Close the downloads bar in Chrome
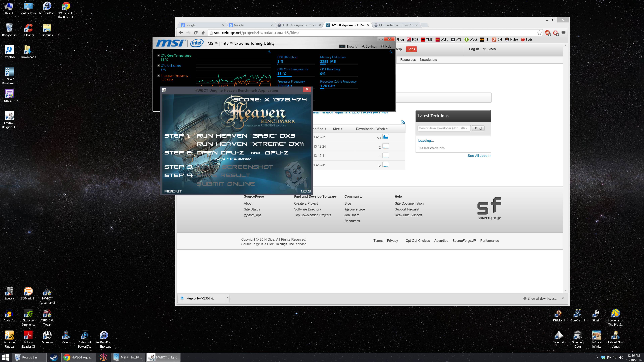The width and height of the screenshot is (644, 362). tap(563, 298)
